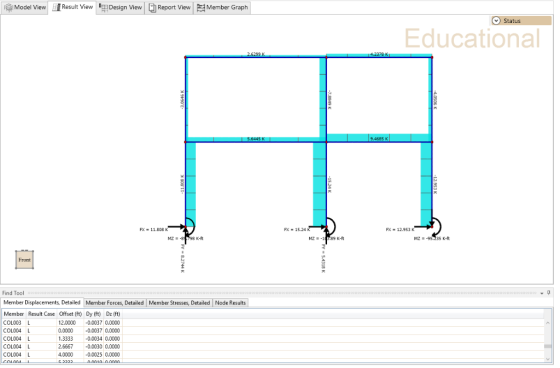The width and height of the screenshot is (560, 368).
Task: Select Member Displacements, Detailed tab
Action: (x=42, y=303)
